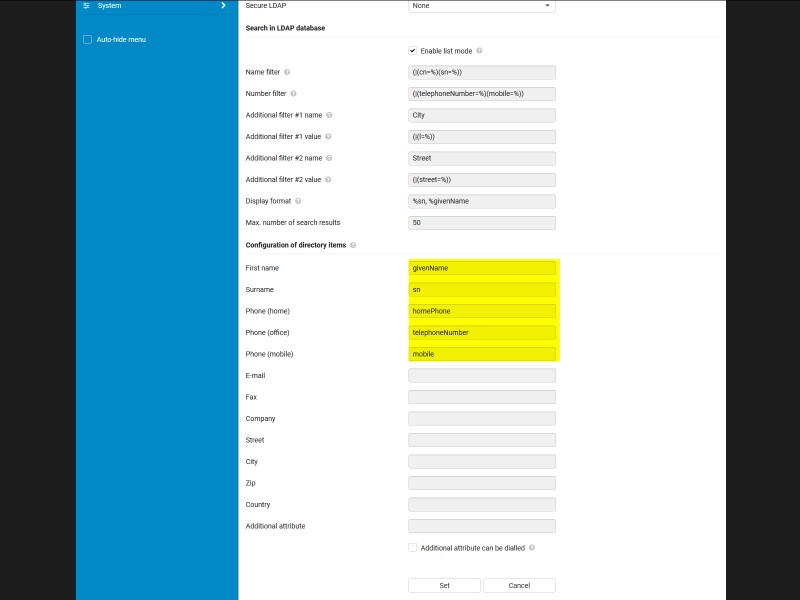Disable the Enable list mode checkbox
The height and width of the screenshot is (600, 800).
[x=413, y=51]
